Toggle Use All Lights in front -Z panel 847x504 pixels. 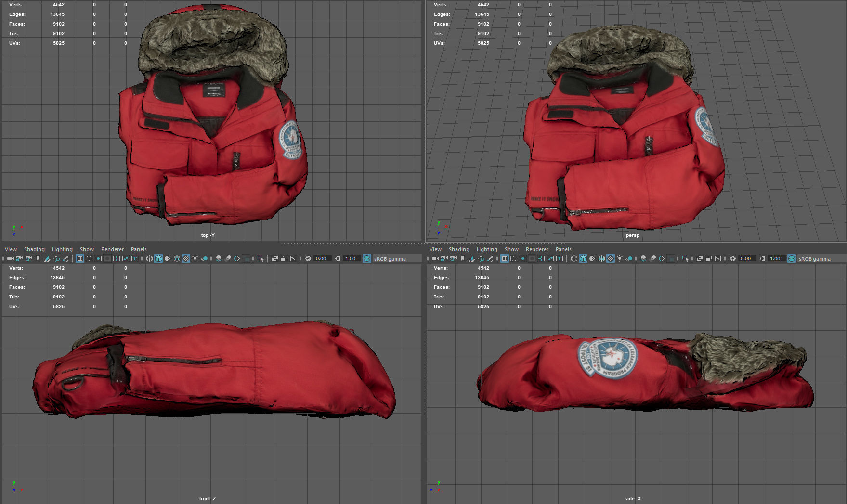point(195,258)
